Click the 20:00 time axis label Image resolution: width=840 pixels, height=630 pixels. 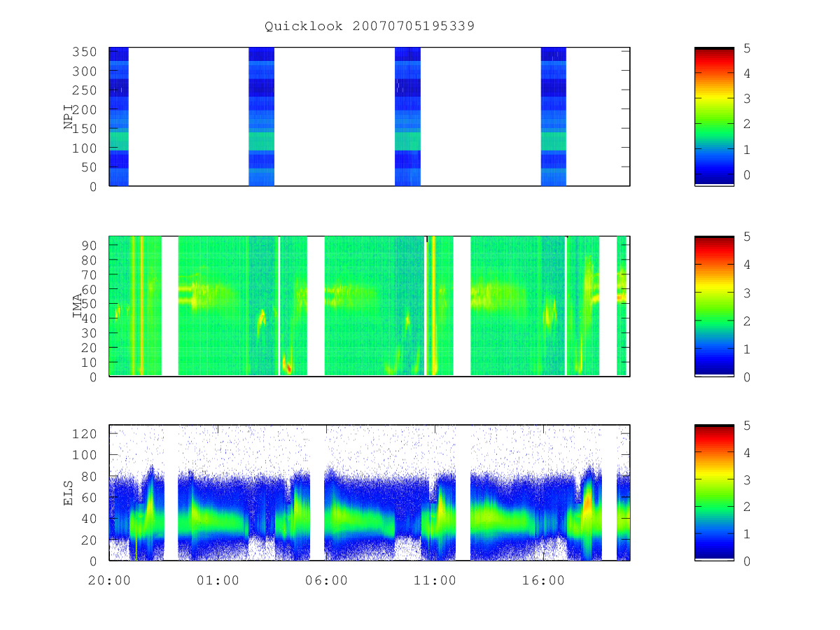point(109,580)
